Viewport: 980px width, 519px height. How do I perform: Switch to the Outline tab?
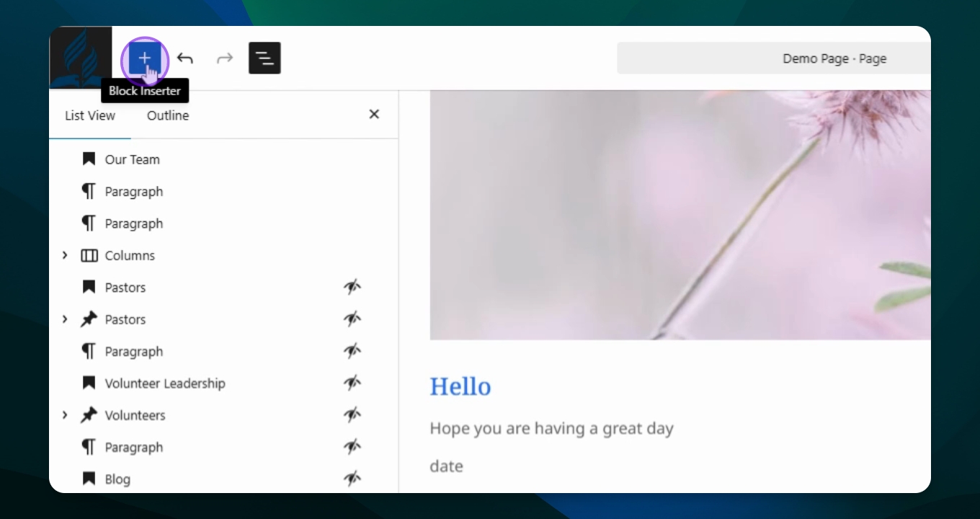click(x=168, y=115)
